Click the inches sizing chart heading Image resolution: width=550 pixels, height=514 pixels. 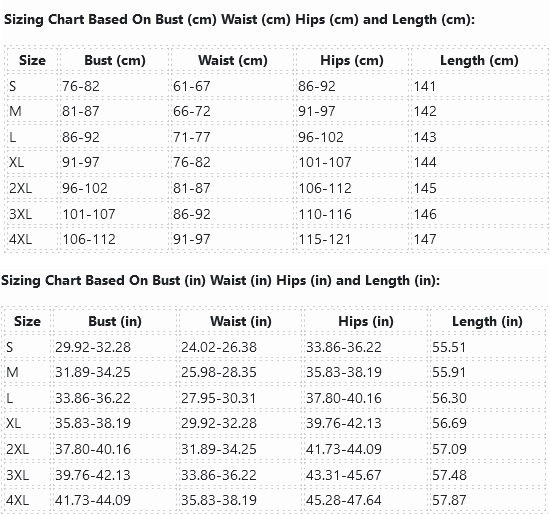click(x=220, y=280)
